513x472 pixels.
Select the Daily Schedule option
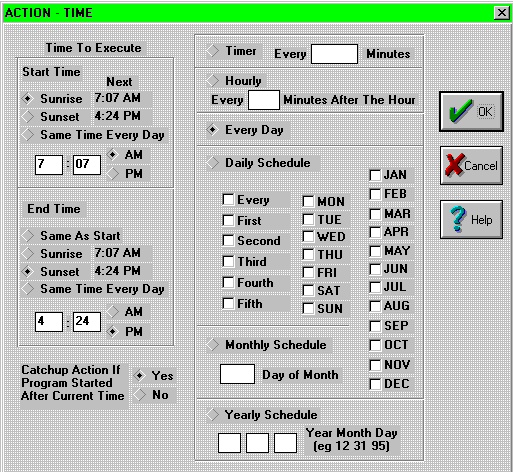pyautogui.click(x=212, y=163)
